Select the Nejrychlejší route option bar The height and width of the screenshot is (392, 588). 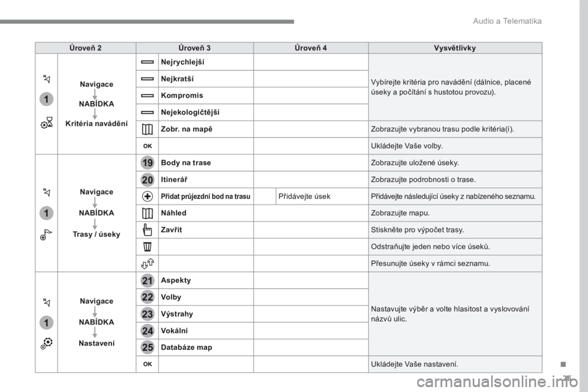coord(148,62)
